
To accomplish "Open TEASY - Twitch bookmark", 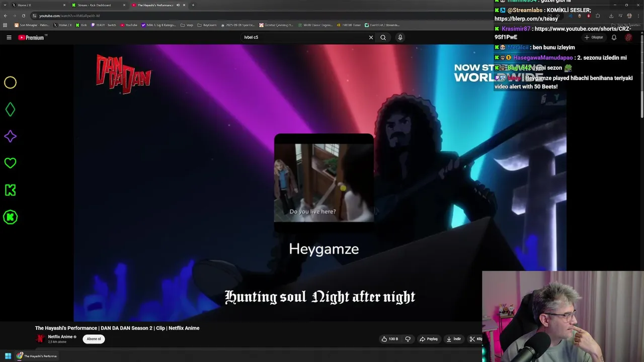I will pos(104,25).
